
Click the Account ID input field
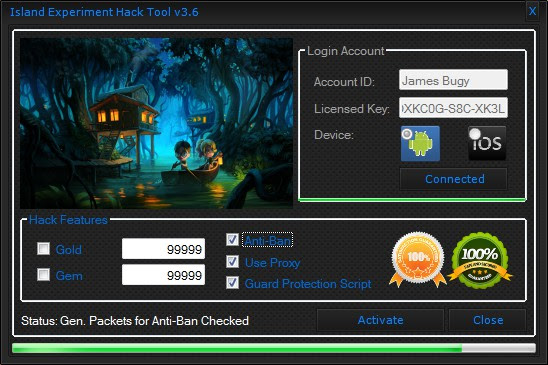click(453, 80)
